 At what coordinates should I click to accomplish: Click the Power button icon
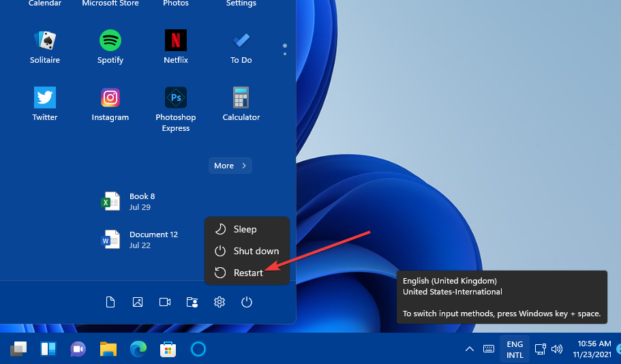coord(247,302)
